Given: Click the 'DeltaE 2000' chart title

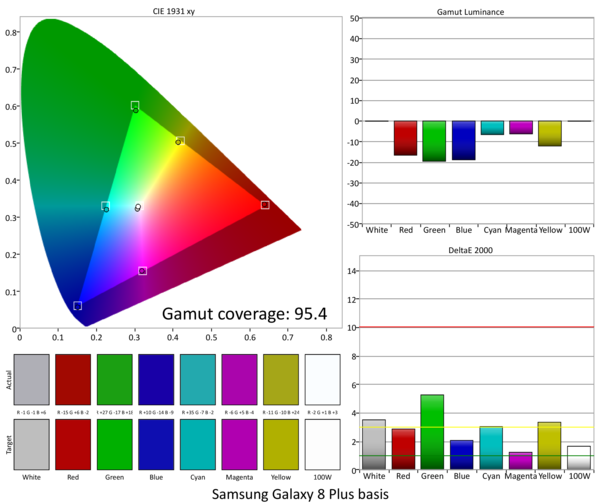Looking at the screenshot, I should point(470,250).
